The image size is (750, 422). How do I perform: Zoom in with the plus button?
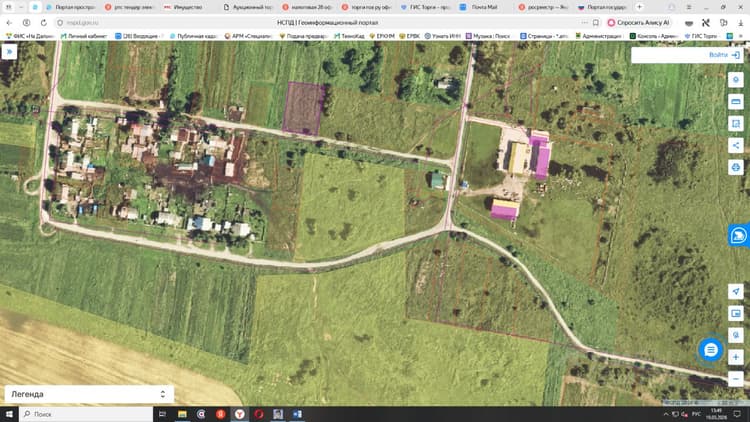736,357
